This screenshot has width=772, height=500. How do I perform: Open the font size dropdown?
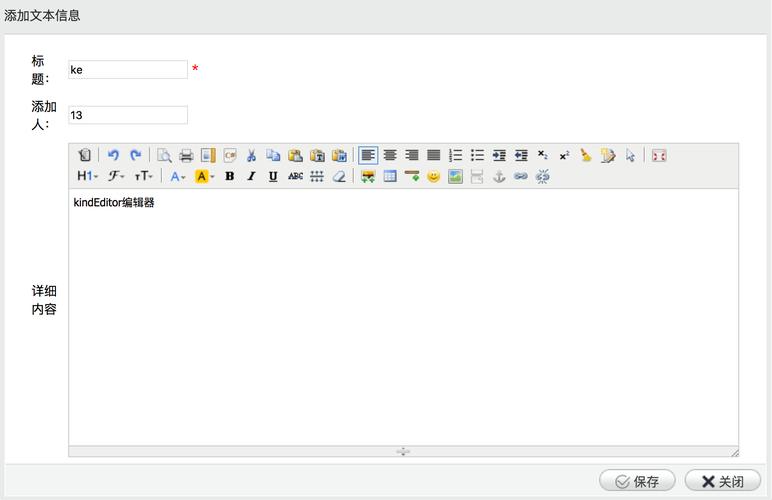pyautogui.click(x=144, y=177)
